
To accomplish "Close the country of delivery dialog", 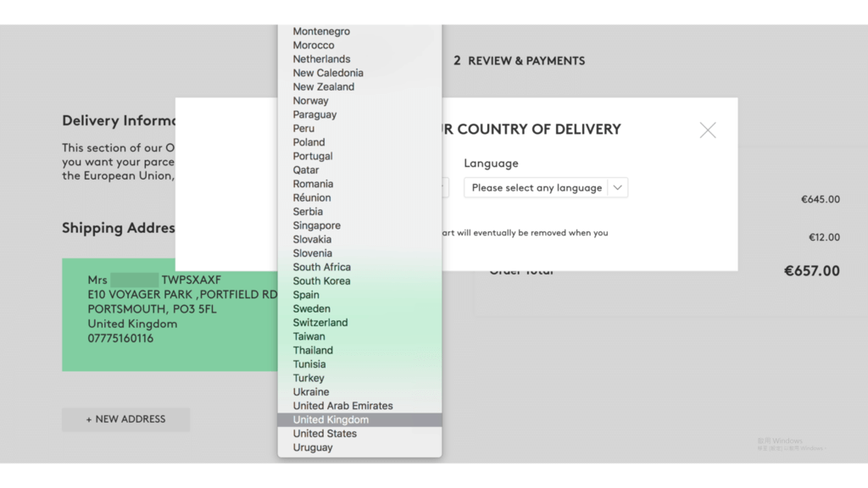I will (x=708, y=130).
